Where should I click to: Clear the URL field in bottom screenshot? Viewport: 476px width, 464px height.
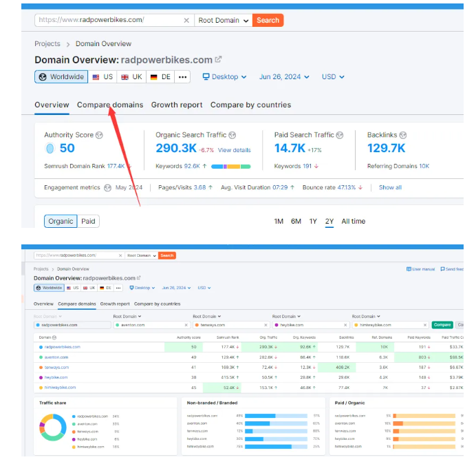point(120,255)
